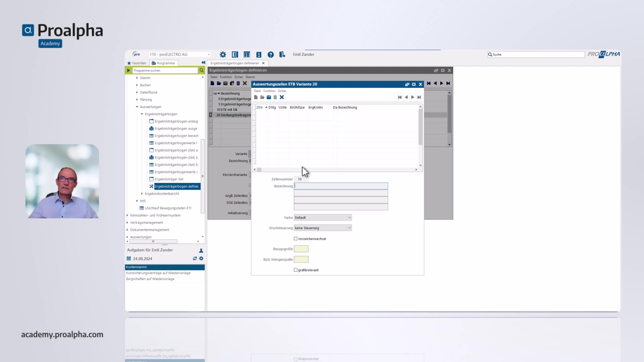Select Kurssicherungsverträge auf Wiedervorlage task
The height and width of the screenshot is (362, 644).
pos(158,273)
